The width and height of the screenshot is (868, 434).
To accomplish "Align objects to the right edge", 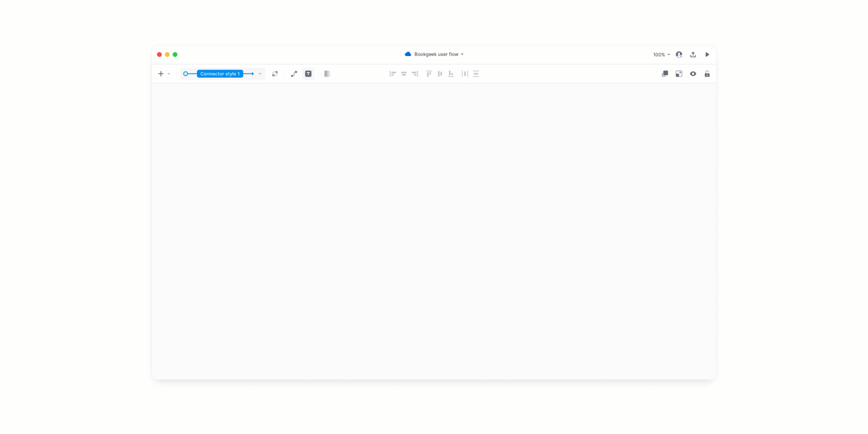I will [x=415, y=74].
